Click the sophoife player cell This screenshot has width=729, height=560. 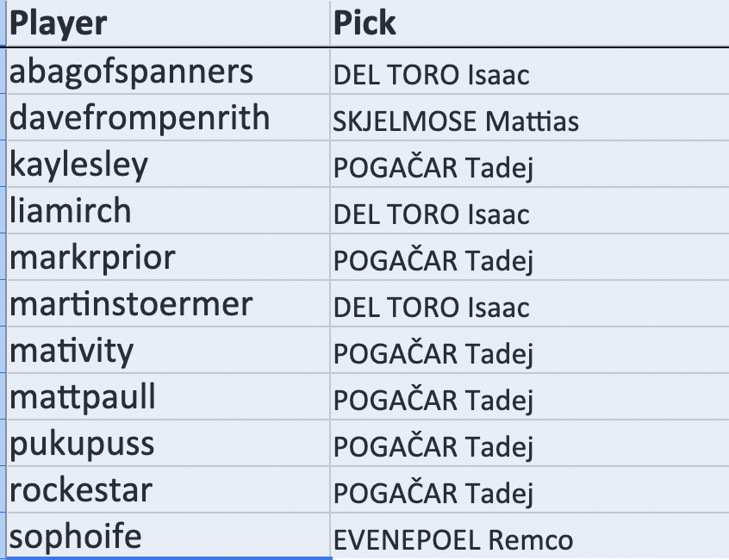click(168, 538)
